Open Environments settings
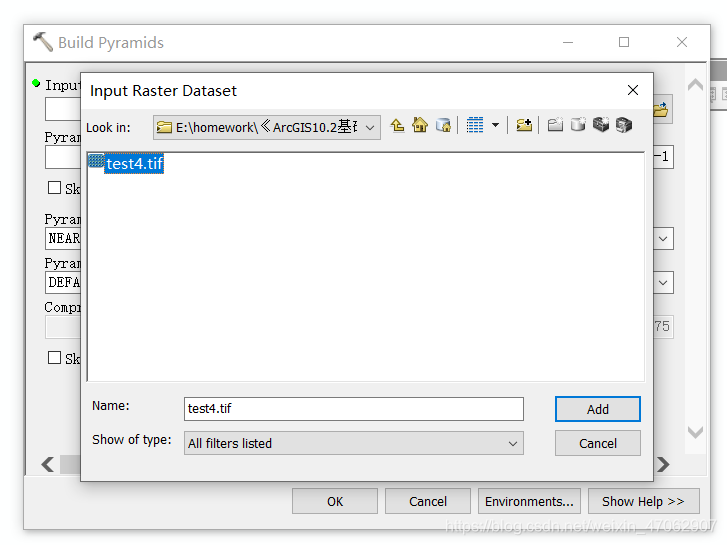This screenshot has height=545, width=727. coord(529,501)
